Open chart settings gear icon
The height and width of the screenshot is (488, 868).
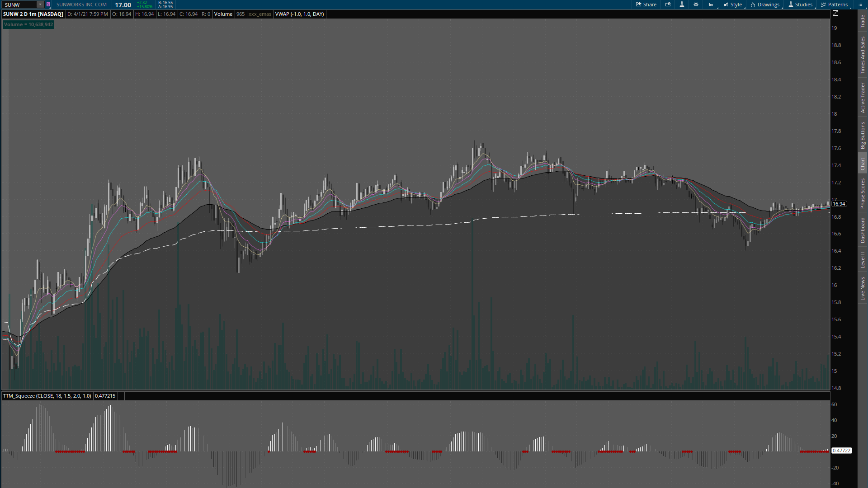pos(696,5)
